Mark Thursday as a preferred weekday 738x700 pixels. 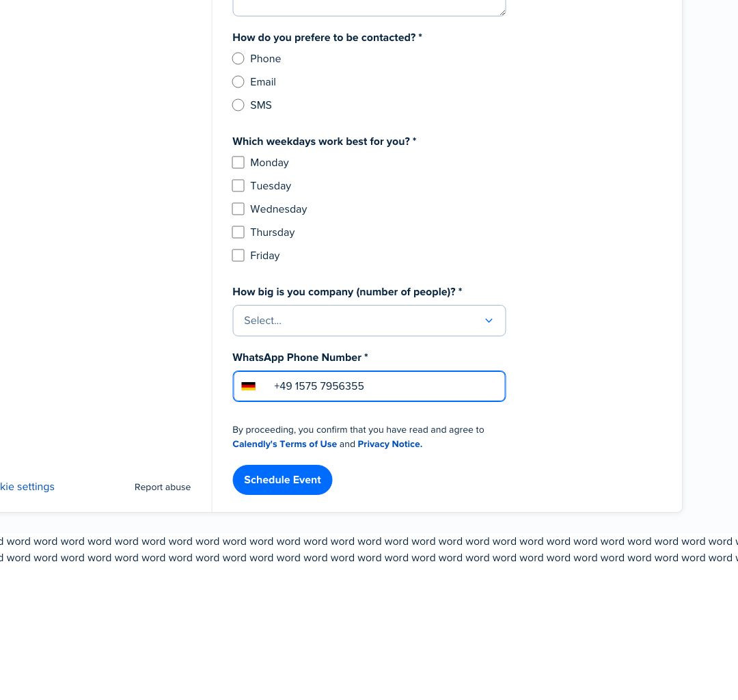(238, 232)
